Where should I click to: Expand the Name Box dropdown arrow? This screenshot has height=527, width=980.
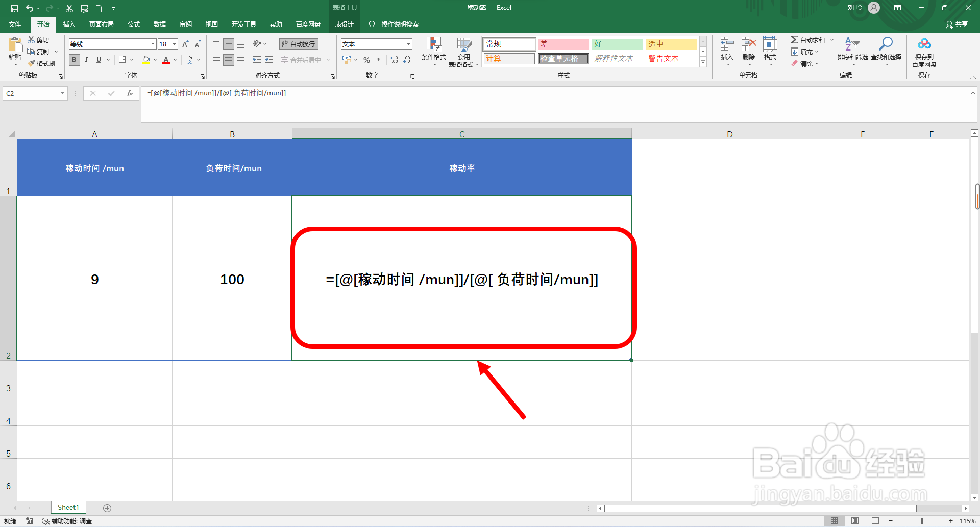coord(62,93)
